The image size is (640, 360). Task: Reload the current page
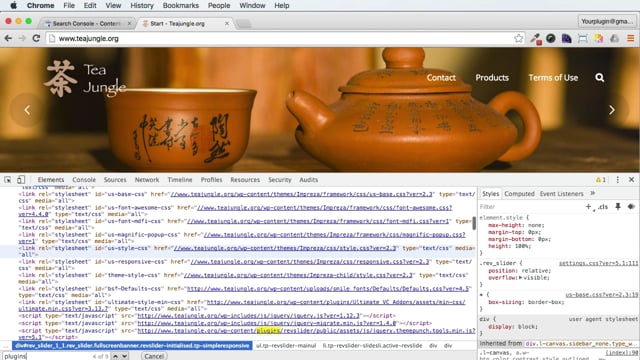[36, 38]
